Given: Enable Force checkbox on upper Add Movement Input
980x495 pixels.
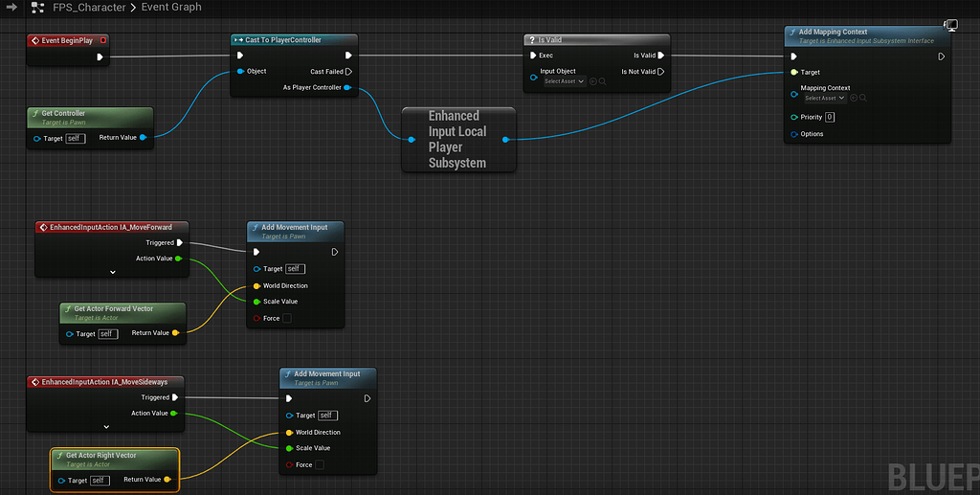Looking at the screenshot, I should pos(287,318).
